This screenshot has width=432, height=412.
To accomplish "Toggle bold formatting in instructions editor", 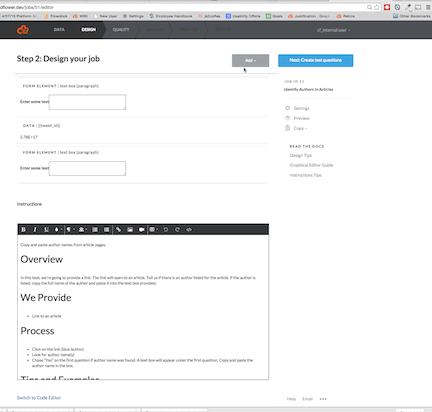I will click(23, 229).
